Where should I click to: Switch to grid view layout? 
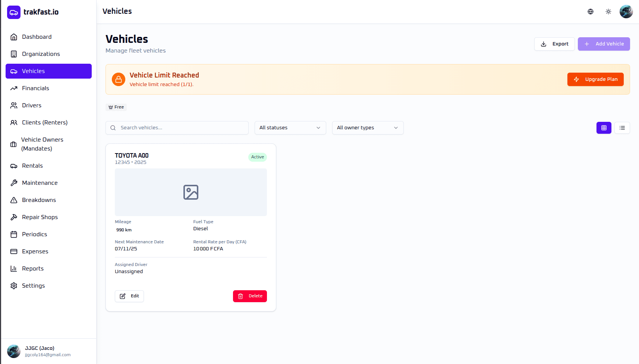[604, 128]
